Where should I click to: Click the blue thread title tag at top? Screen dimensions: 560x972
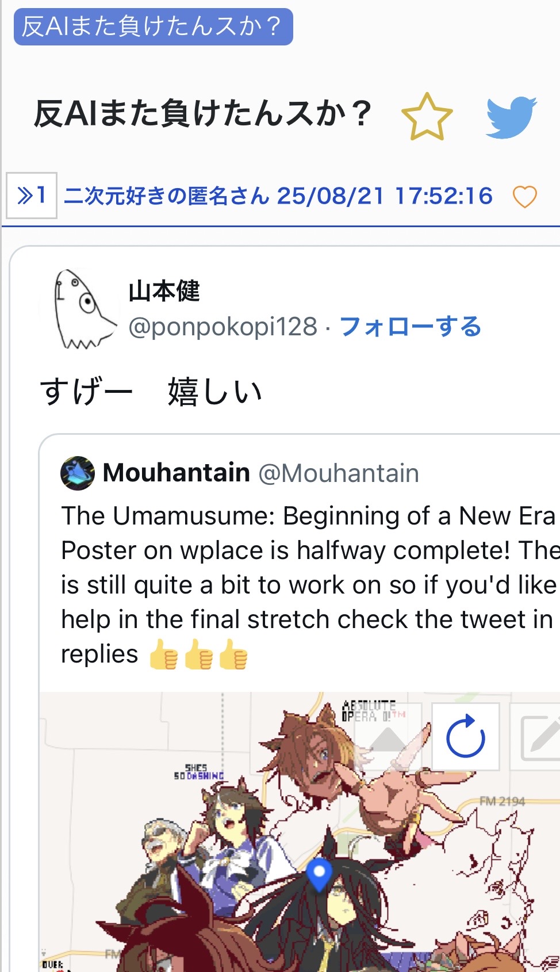pyautogui.click(x=153, y=26)
